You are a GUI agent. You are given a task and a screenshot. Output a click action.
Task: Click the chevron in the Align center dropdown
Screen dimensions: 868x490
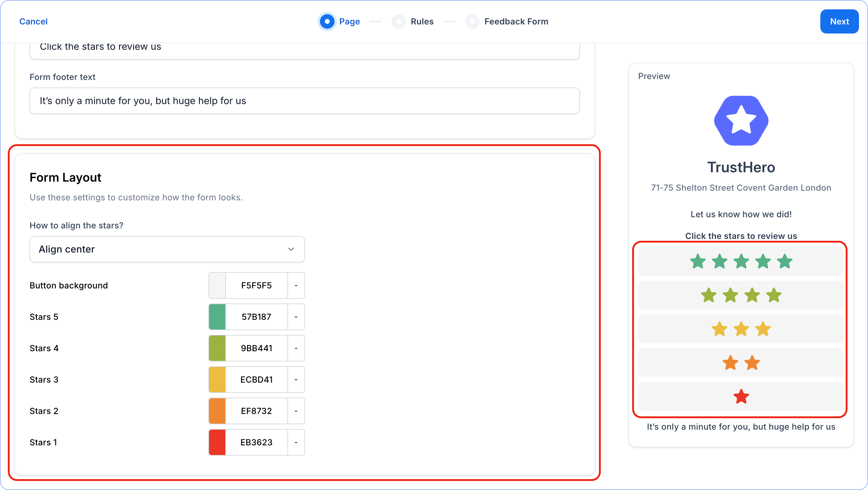tap(291, 249)
